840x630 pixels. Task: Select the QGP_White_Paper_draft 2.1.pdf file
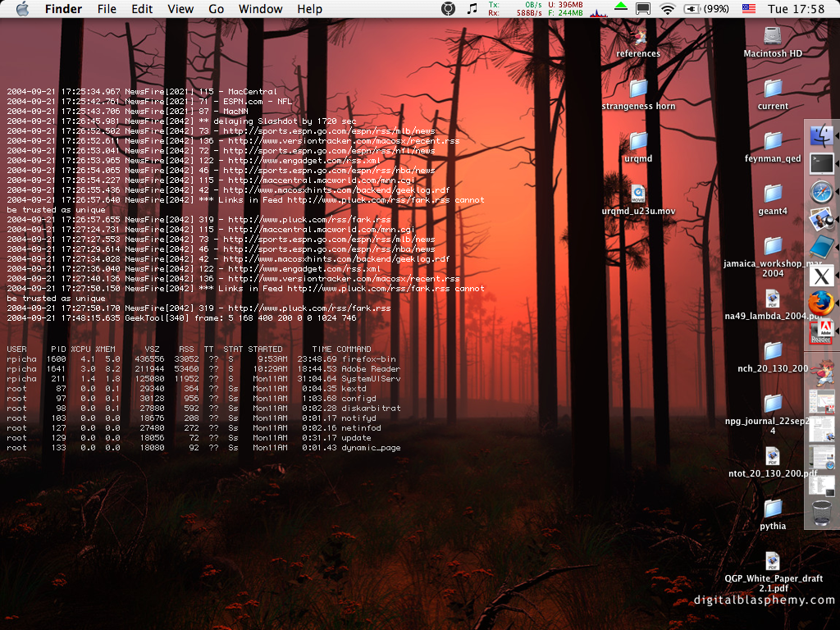tap(773, 561)
